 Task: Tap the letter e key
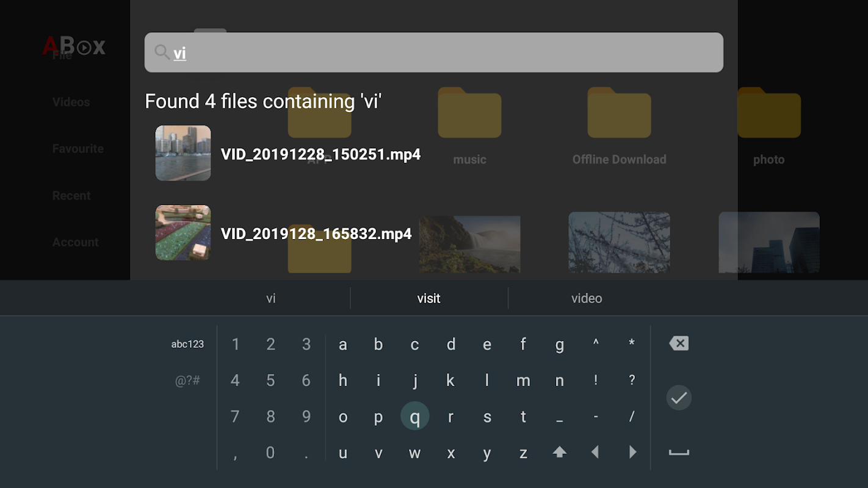(x=487, y=345)
